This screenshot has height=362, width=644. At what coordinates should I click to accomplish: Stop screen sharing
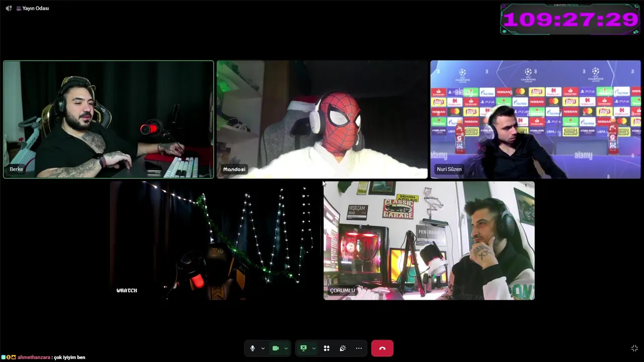click(x=303, y=348)
